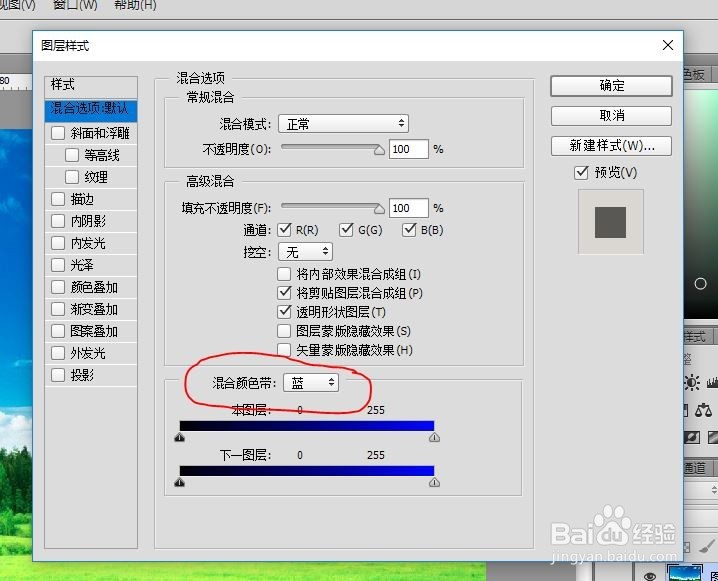Check 矢量蒙版隐藏效果(H) option

pos(284,350)
